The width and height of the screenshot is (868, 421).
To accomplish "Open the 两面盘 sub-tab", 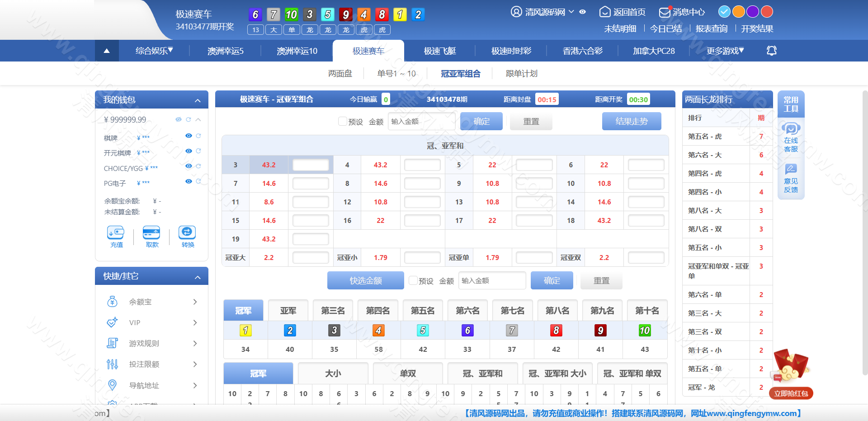I will tap(340, 73).
